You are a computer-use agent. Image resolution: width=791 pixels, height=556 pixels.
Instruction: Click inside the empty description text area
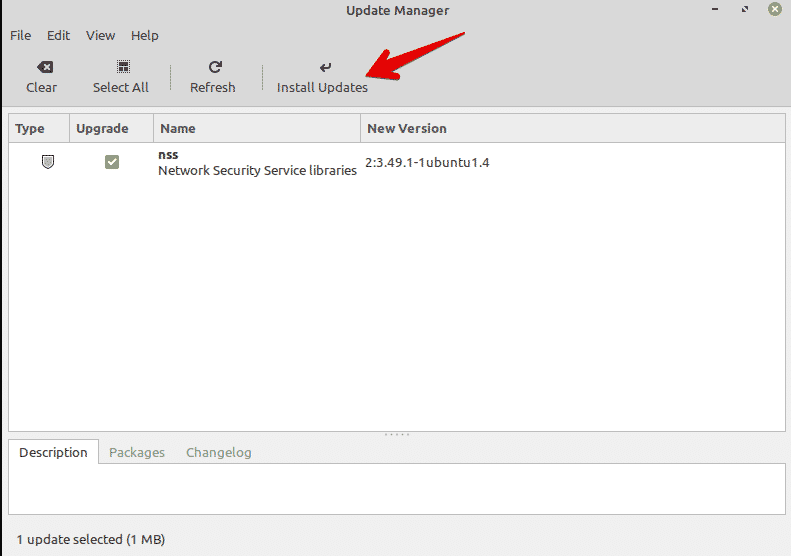[x=397, y=489]
